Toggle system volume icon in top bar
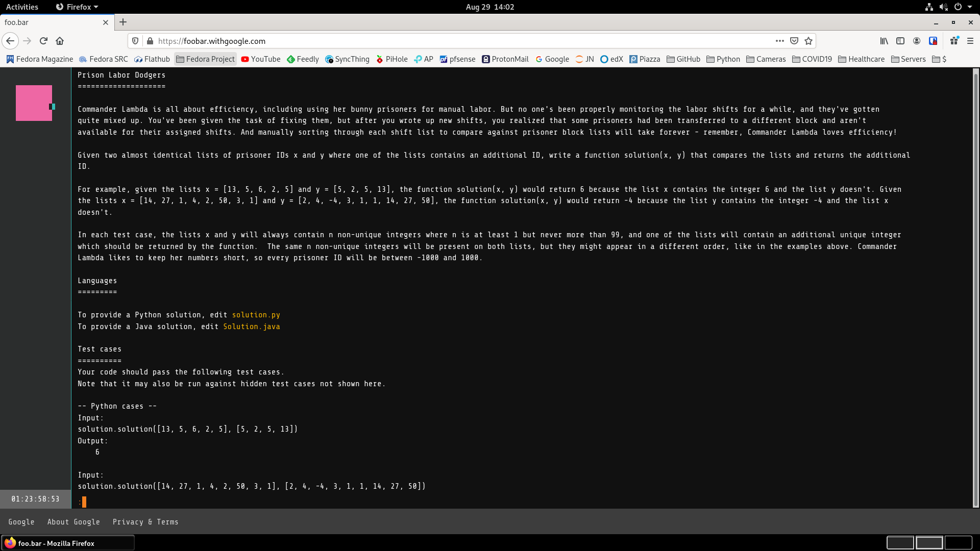Screen dimensions: 980x551 point(943,7)
